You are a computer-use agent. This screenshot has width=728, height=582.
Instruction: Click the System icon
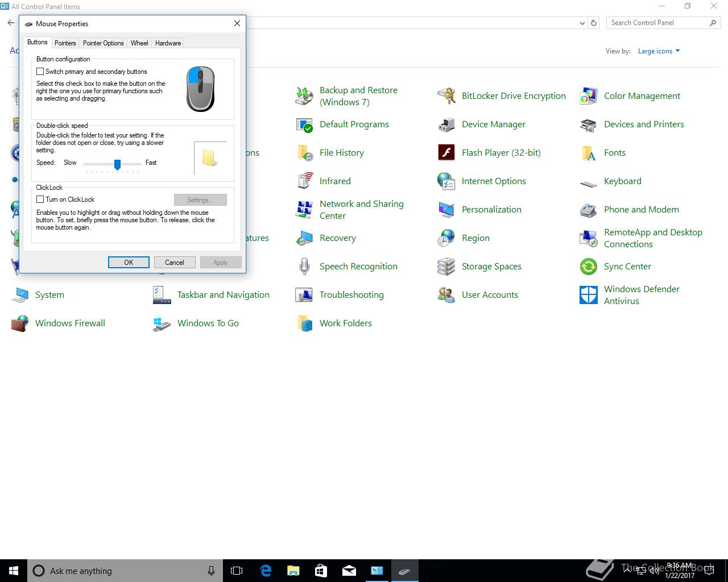20,295
